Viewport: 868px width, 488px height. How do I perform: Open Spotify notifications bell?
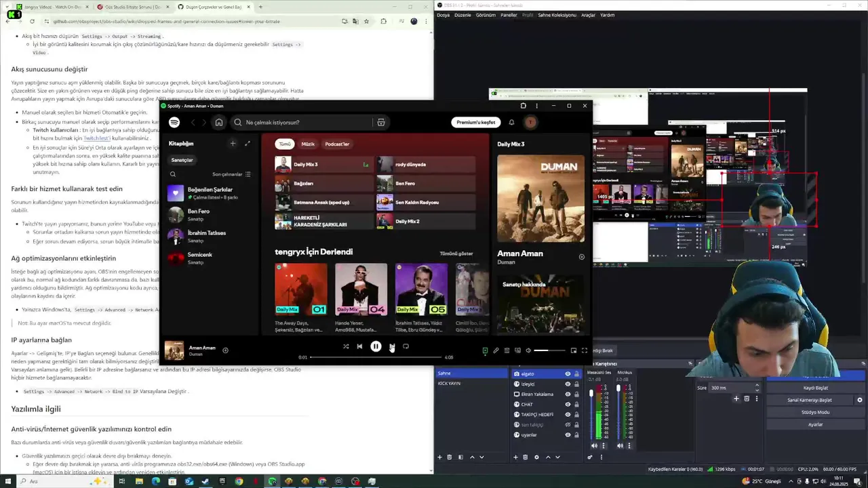coord(511,123)
